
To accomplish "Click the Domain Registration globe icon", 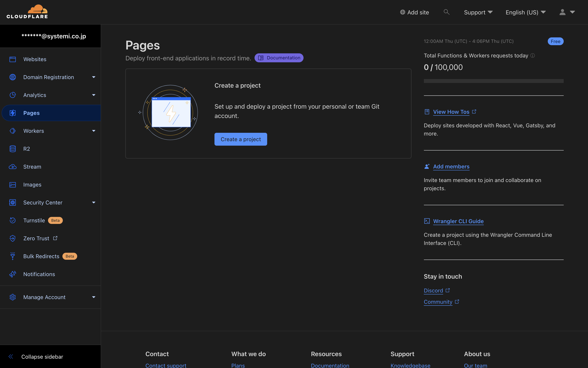I will [x=13, y=77].
